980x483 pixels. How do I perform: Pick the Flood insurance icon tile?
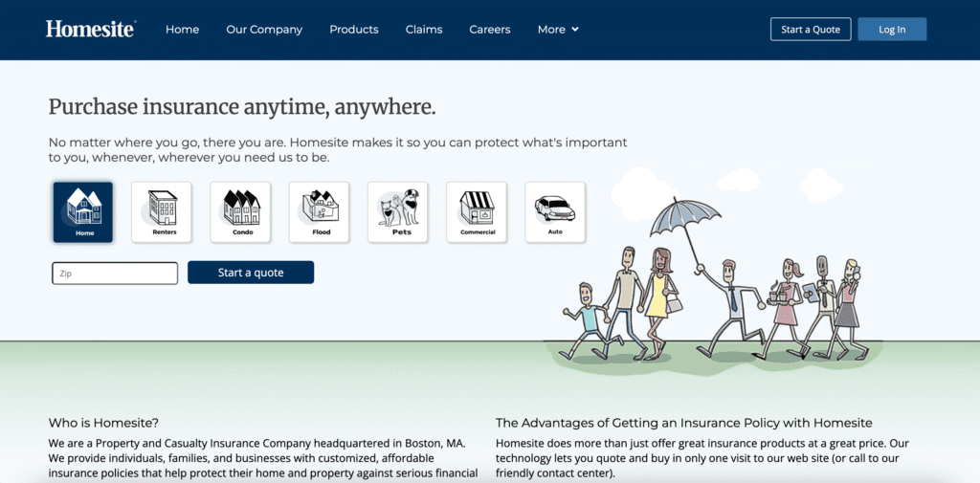tap(320, 211)
